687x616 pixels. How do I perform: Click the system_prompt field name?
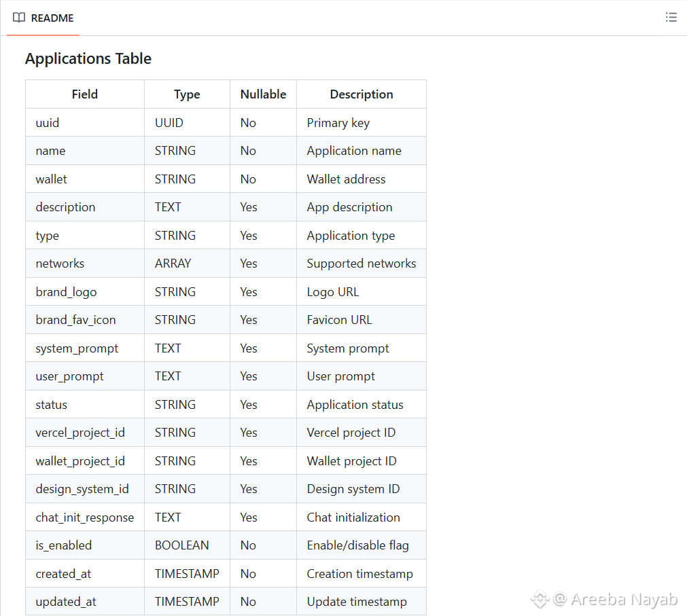pyautogui.click(x=77, y=348)
